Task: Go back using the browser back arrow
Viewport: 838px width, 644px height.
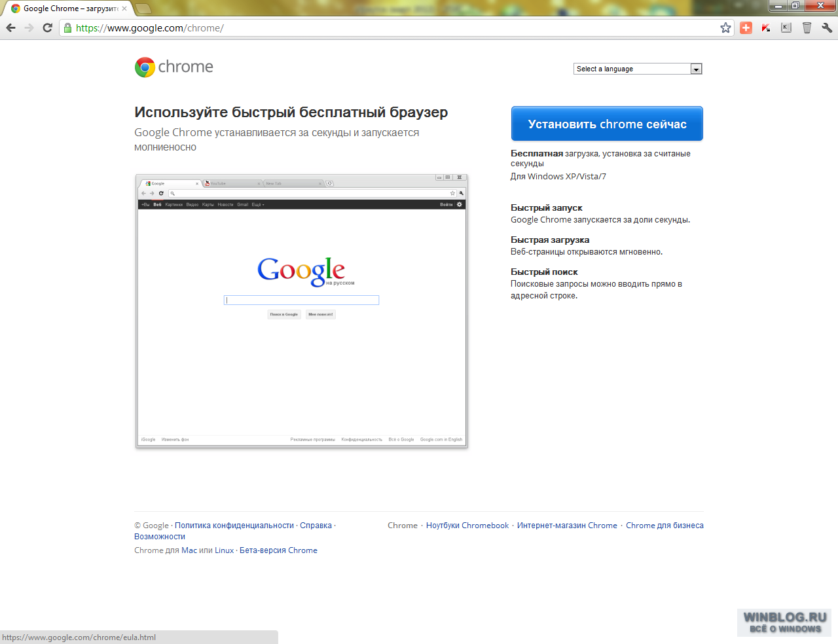Action: [10, 27]
